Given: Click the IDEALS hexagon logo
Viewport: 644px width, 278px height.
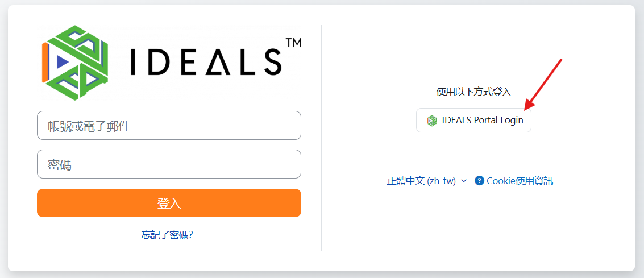Looking at the screenshot, I should click(x=75, y=59).
